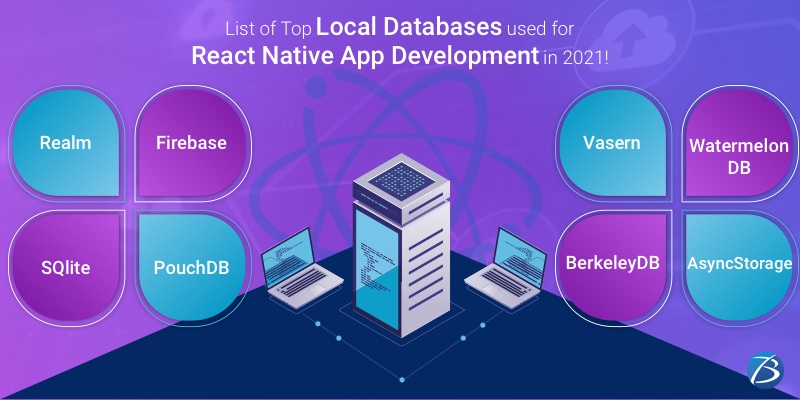
Task: Click the "in 2021!" text
Action: coord(576,59)
